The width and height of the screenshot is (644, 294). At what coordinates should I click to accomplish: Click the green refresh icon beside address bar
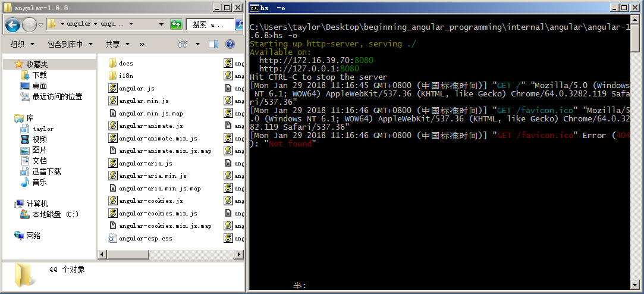pos(176,24)
